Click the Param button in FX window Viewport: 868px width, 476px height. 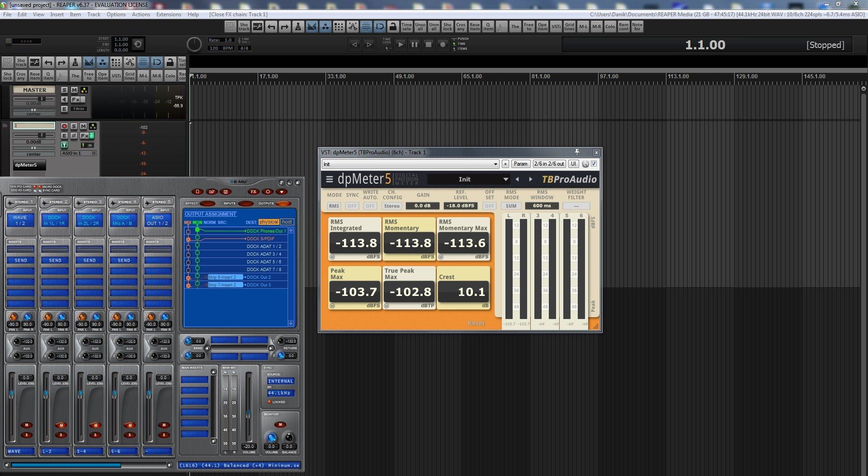point(520,164)
